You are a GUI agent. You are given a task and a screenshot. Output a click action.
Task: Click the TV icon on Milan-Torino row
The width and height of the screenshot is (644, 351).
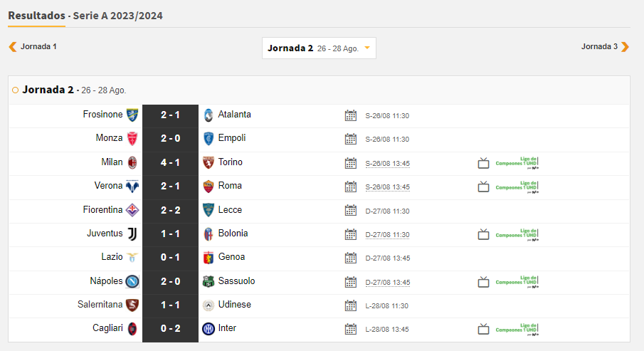(483, 163)
